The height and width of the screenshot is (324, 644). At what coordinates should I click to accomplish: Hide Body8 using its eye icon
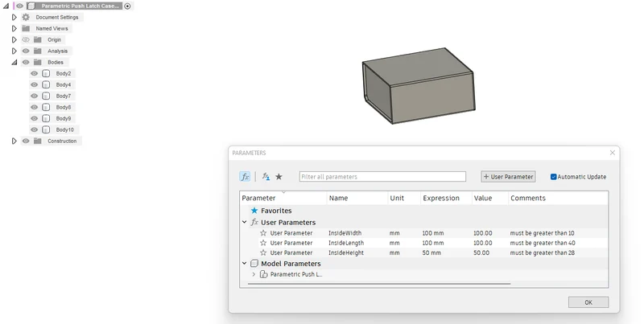[34, 107]
